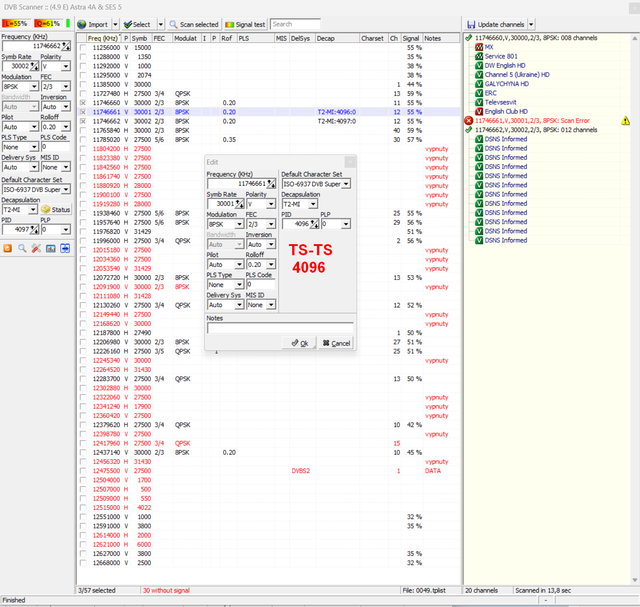Click the checkmark Select button
This screenshot has height=607, width=640.
click(137, 24)
